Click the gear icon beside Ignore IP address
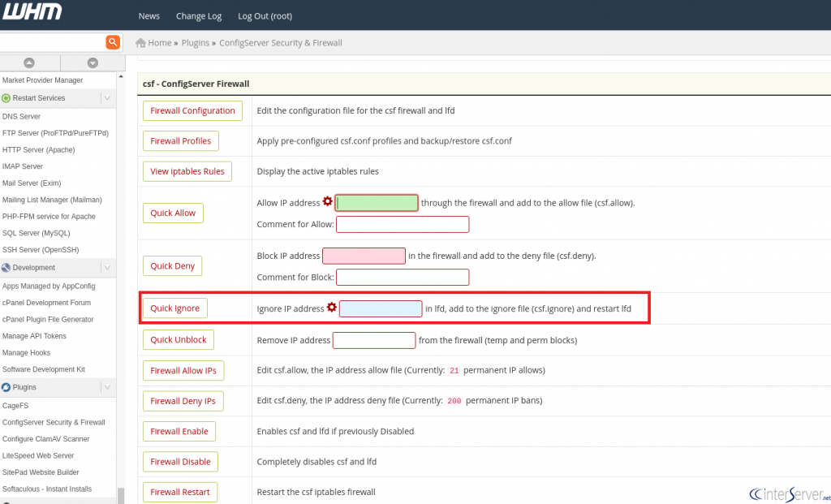Screen dimensions: 831x504 point(332,307)
